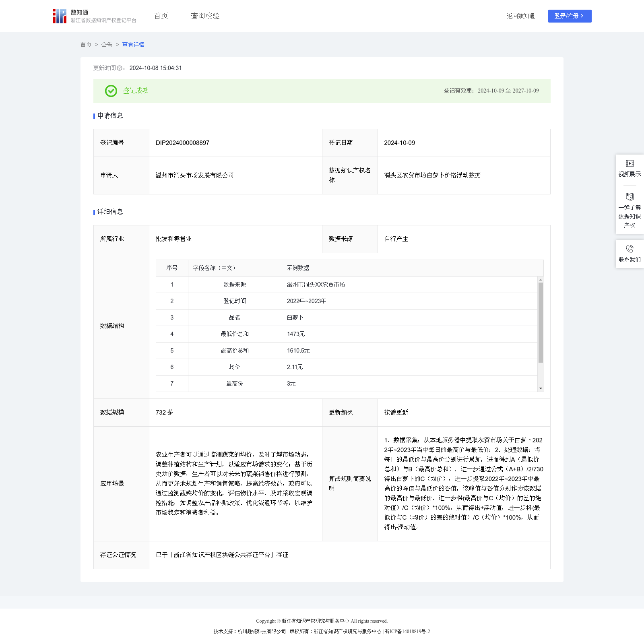Open the 视频展示 video icon
Screen dimensions: 644x644
click(x=630, y=163)
